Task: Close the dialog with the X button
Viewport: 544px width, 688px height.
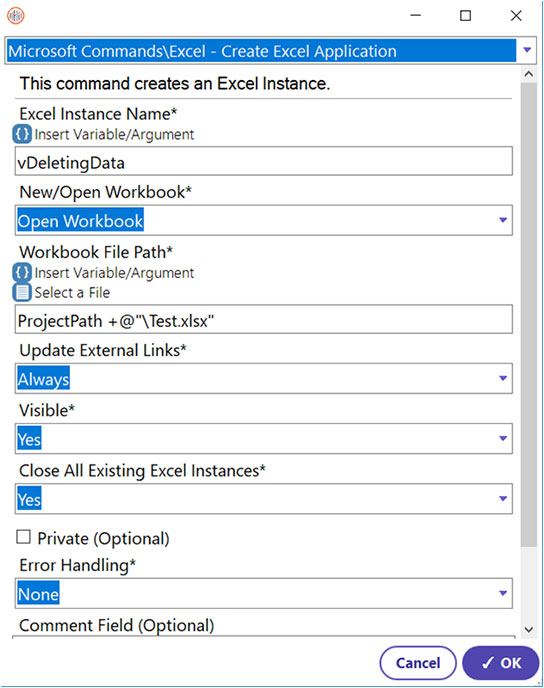Action: pyautogui.click(x=516, y=16)
